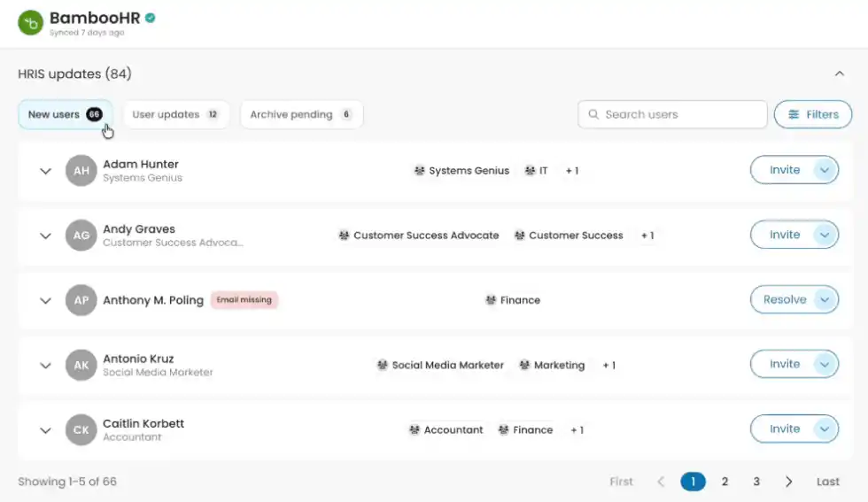Focus the Search users field
Viewport: 868px width, 502px height.
coord(672,114)
